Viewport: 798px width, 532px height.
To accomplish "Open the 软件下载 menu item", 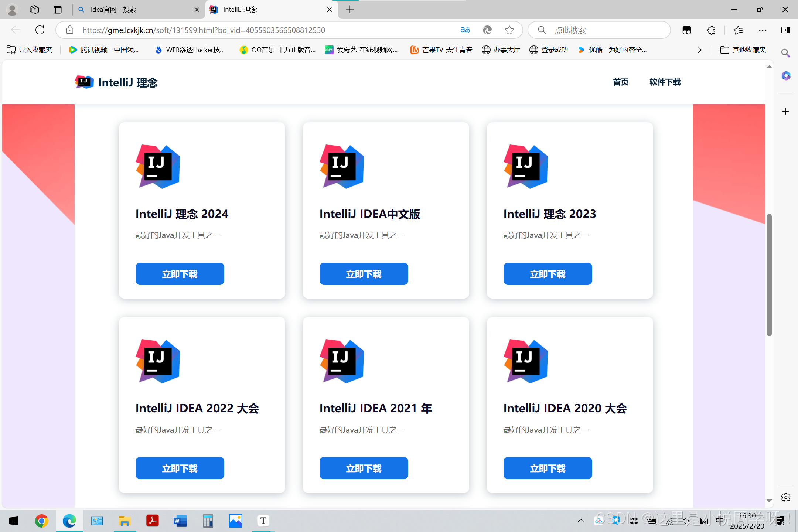I will pos(665,82).
